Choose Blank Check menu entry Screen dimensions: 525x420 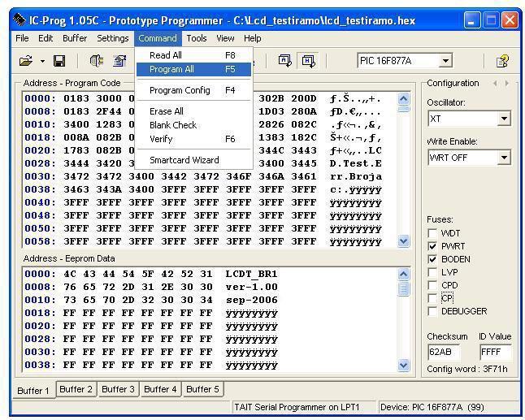[x=193, y=125]
